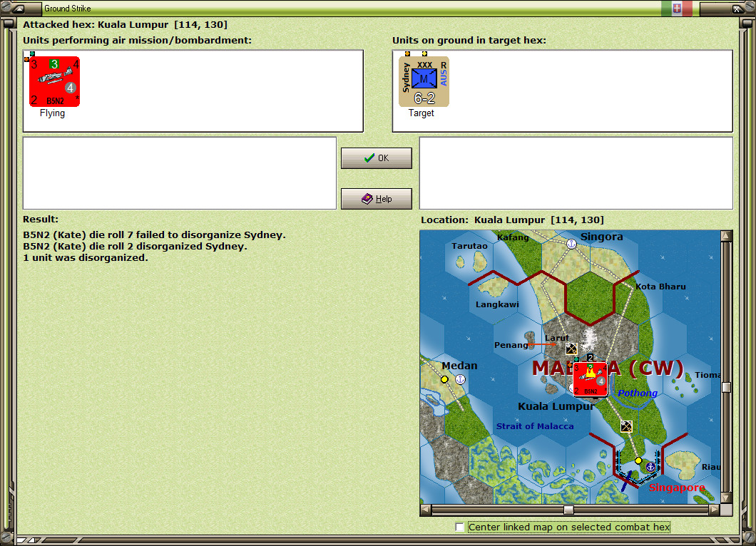Click the resource icon near Larut
Screen dimensions: 756x546
tap(571, 349)
